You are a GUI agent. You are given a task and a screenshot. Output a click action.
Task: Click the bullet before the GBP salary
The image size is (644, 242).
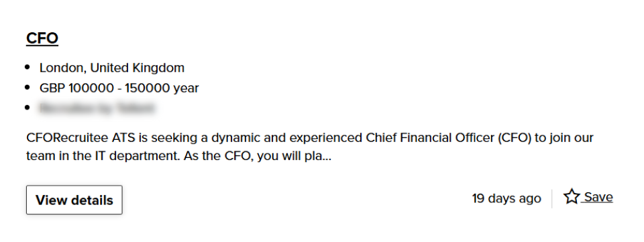[x=28, y=87]
